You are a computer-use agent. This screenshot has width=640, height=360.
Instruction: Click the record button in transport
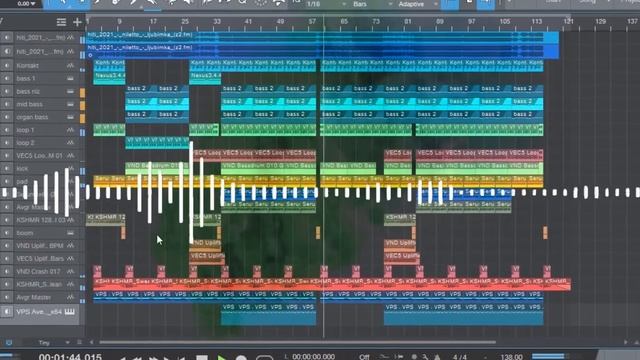click(241, 358)
